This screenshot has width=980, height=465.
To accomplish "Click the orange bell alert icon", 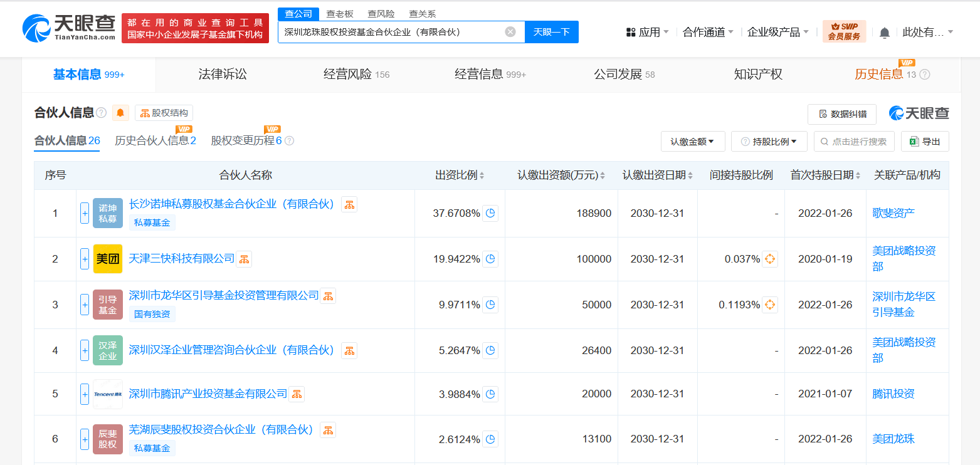I will [x=120, y=113].
